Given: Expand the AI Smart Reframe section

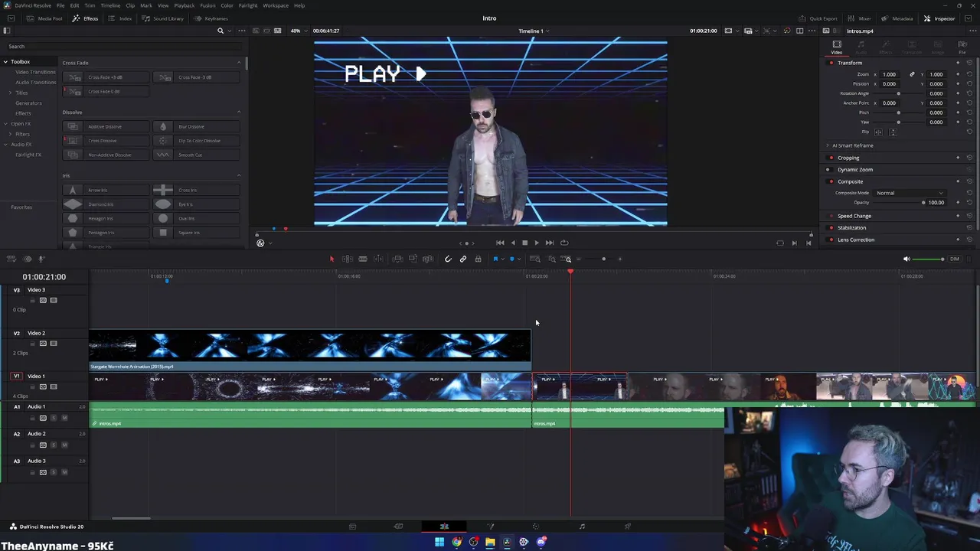Looking at the screenshot, I should point(828,145).
